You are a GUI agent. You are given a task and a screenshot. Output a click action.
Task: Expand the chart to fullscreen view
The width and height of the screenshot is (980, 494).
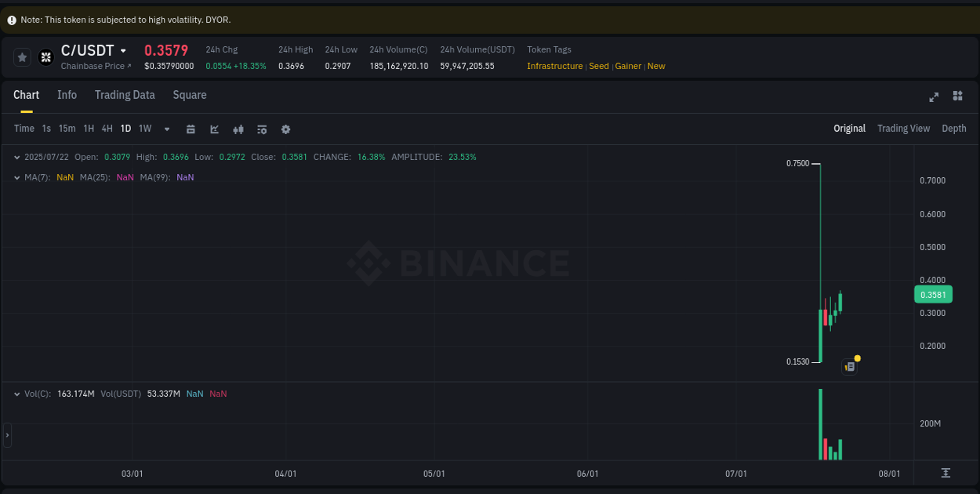pos(933,96)
